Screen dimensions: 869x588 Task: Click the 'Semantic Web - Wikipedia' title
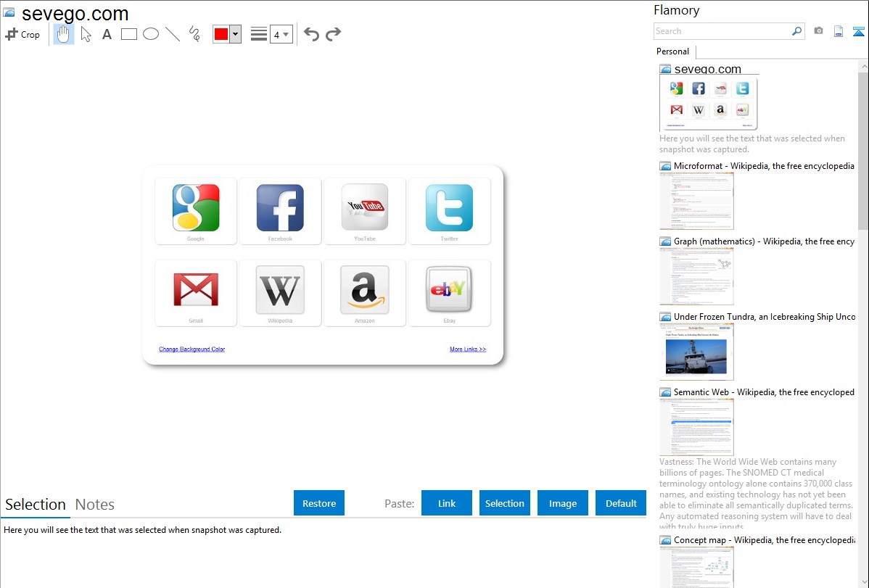(x=764, y=392)
